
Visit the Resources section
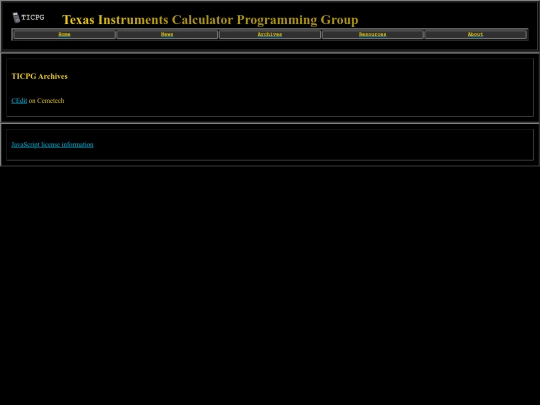point(372,34)
